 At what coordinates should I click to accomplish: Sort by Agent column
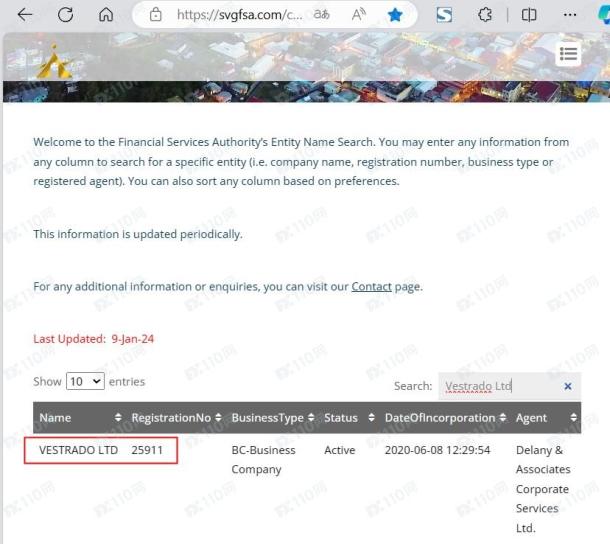tap(545, 418)
